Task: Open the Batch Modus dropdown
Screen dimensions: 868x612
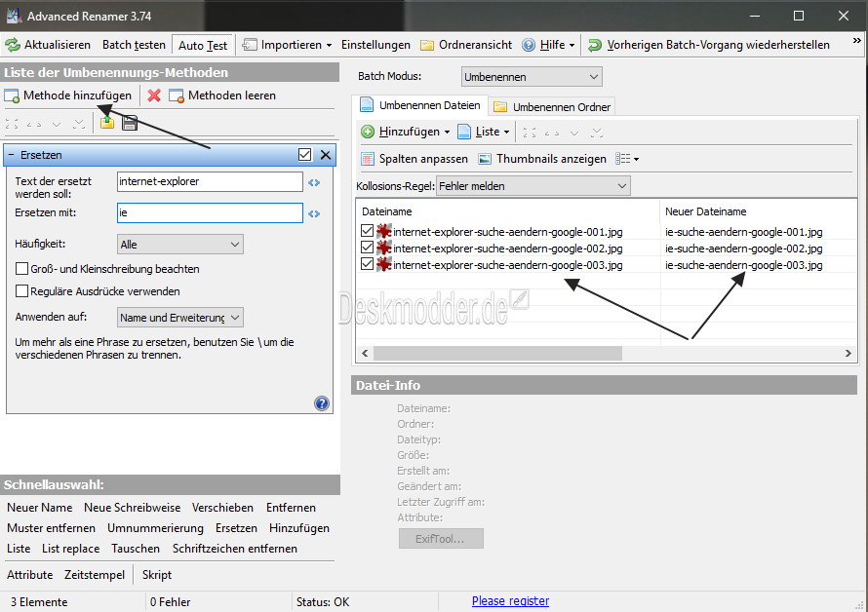Action: (532, 77)
